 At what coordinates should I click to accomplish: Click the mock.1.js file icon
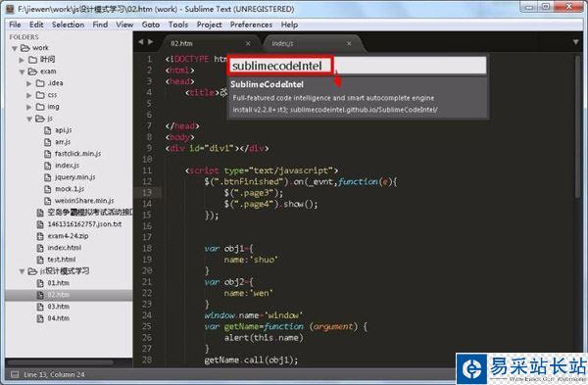[48, 189]
